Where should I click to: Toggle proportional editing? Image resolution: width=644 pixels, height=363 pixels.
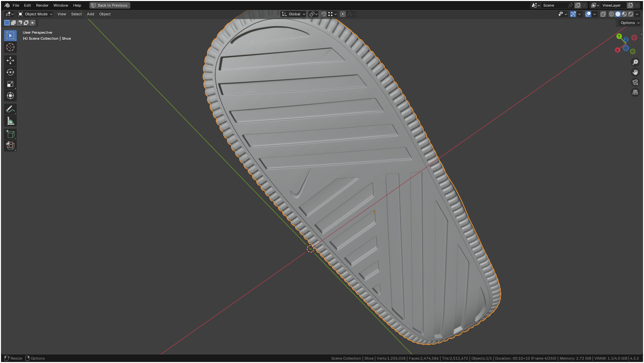pos(343,14)
